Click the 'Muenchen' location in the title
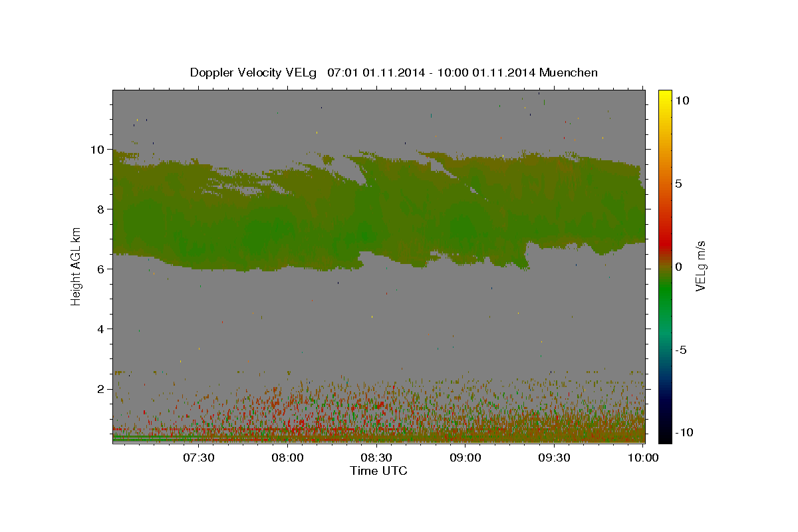The width and height of the screenshot is (798, 532). tap(569, 72)
